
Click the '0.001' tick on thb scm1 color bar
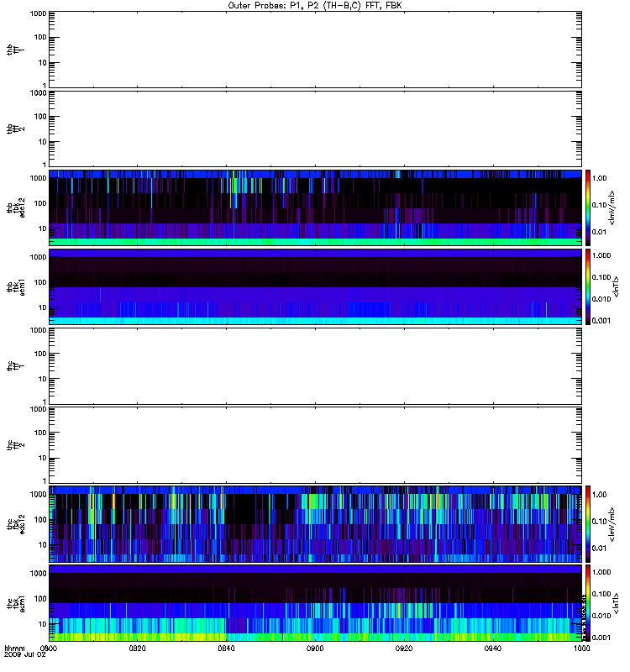601,321
